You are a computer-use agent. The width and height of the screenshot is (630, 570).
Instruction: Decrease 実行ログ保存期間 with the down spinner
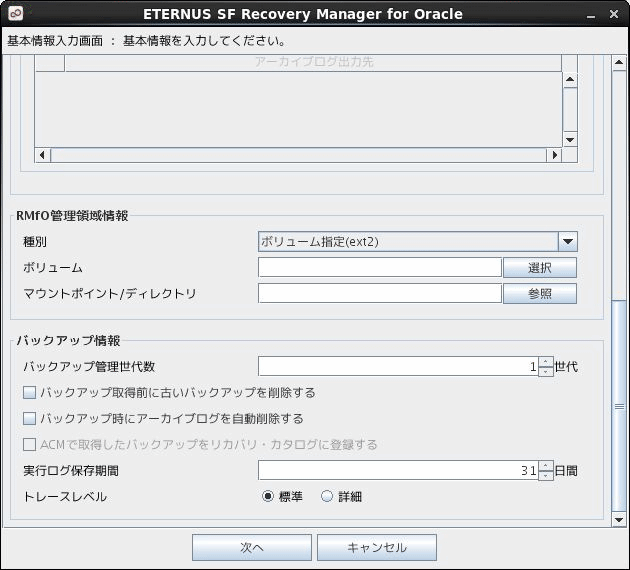[546, 475]
